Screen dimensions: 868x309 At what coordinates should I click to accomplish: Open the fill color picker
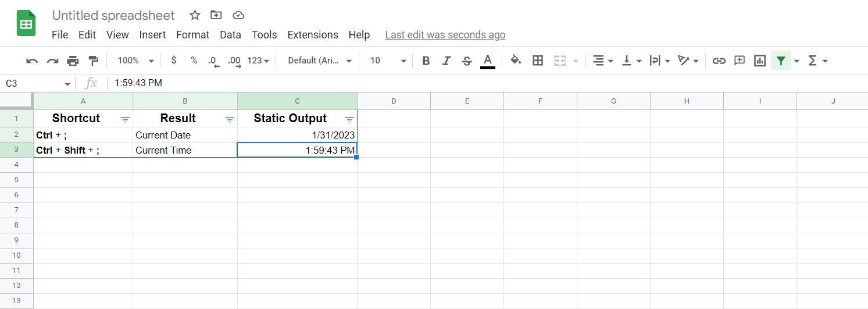tap(516, 61)
